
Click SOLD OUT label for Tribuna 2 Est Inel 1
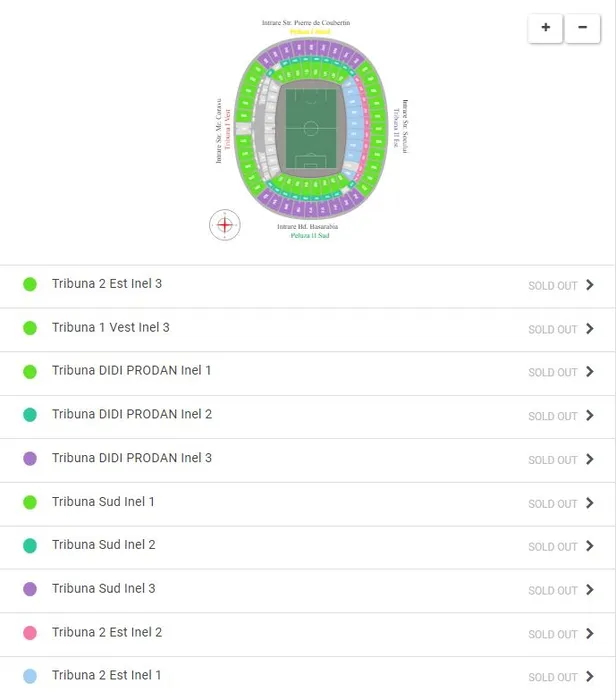(553, 678)
